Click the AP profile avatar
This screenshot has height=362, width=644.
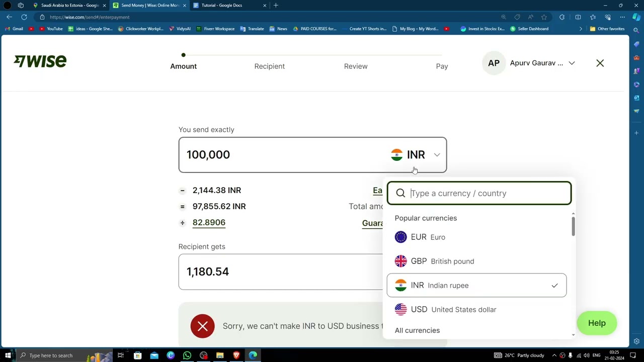point(494,63)
